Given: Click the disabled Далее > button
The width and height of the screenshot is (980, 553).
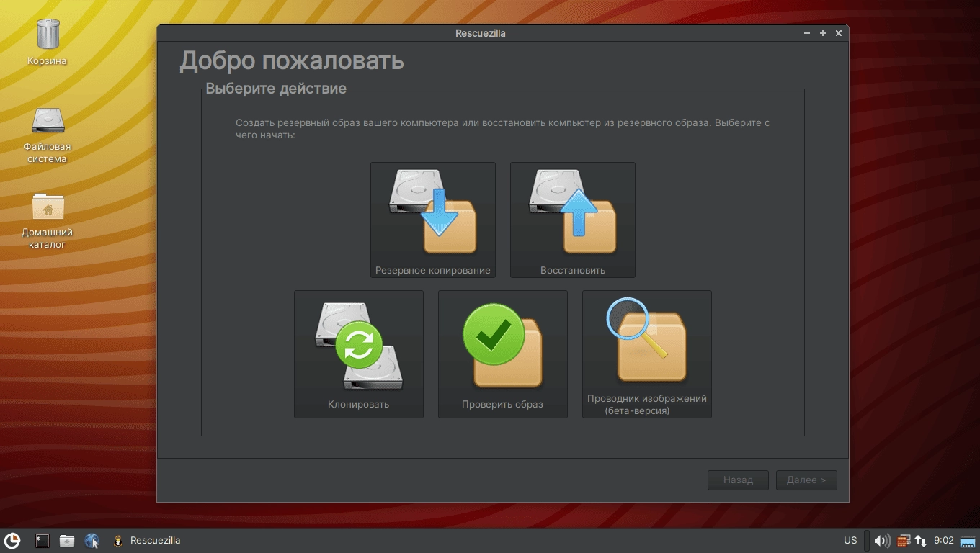Looking at the screenshot, I should point(806,480).
